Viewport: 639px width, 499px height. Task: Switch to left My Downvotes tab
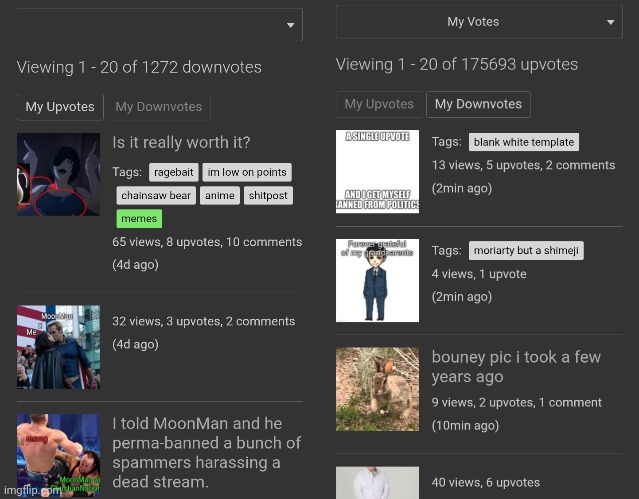pyautogui.click(x=158, y=107)
